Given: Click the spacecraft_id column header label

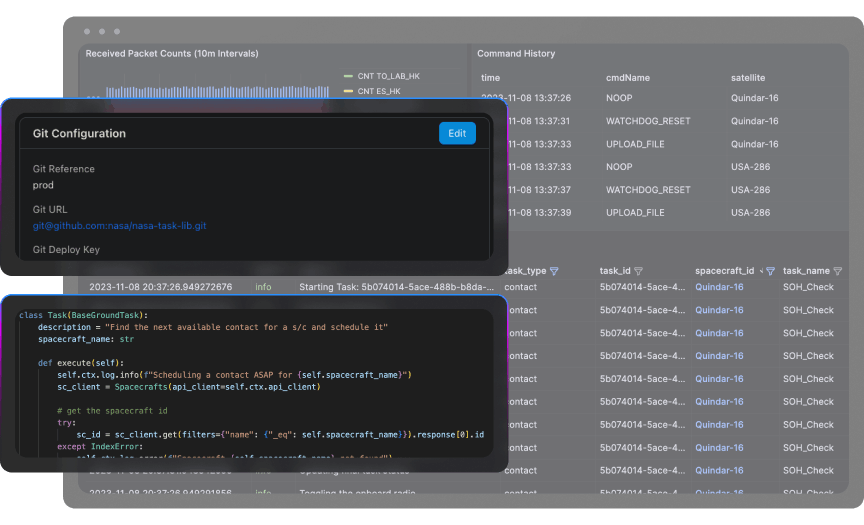Looking at the screenshot, I should click(725, 271).
